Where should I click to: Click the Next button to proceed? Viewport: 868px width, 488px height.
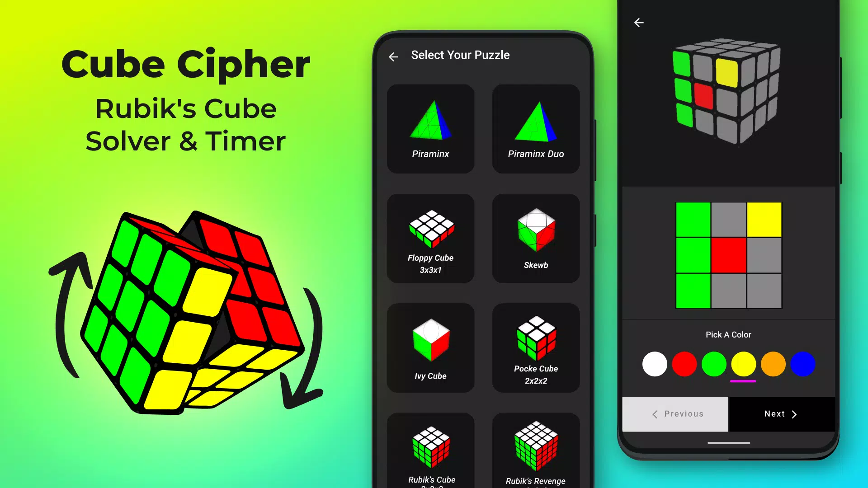[781, 413]
